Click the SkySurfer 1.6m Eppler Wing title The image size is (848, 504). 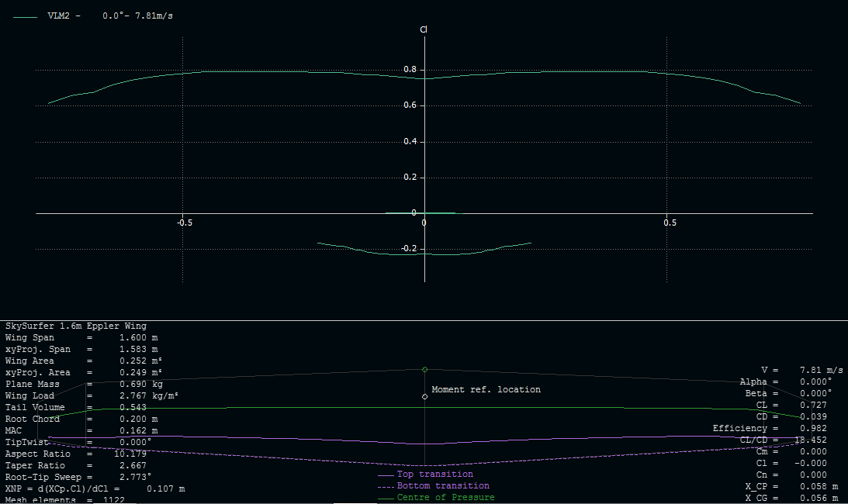[x=75, y=326]
